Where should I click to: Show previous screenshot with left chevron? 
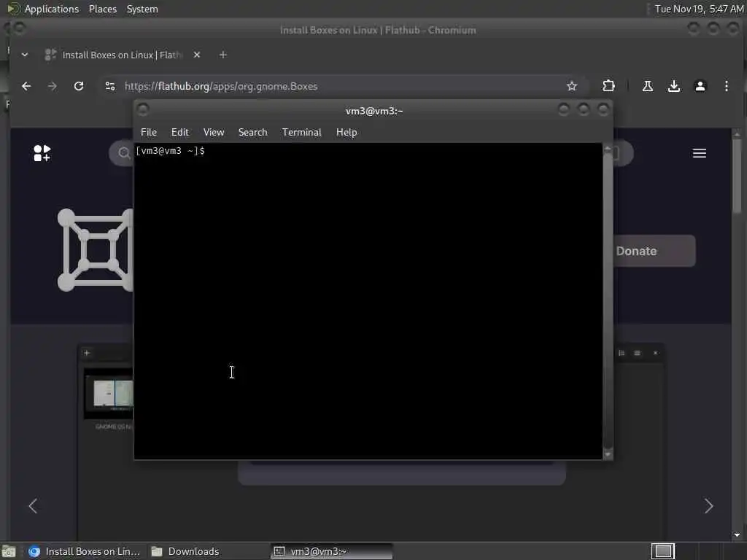(x=33, y=506)
